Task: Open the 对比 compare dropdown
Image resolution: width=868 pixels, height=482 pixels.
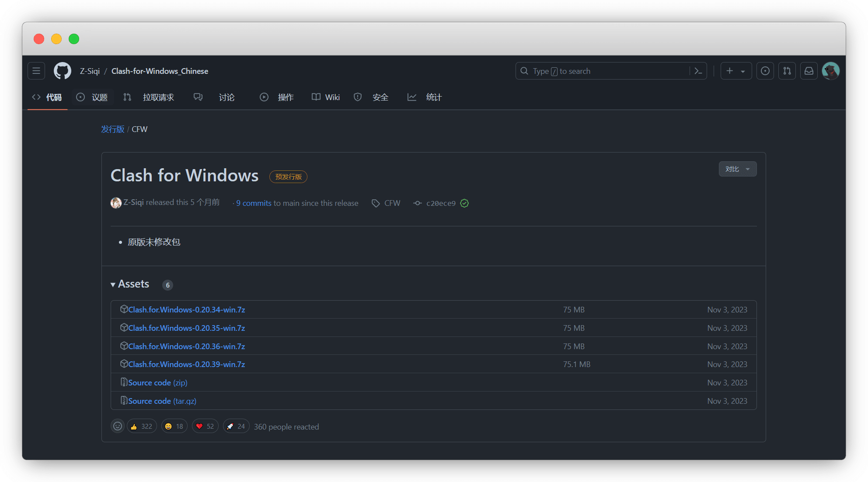Action: (x=737, y=169)
